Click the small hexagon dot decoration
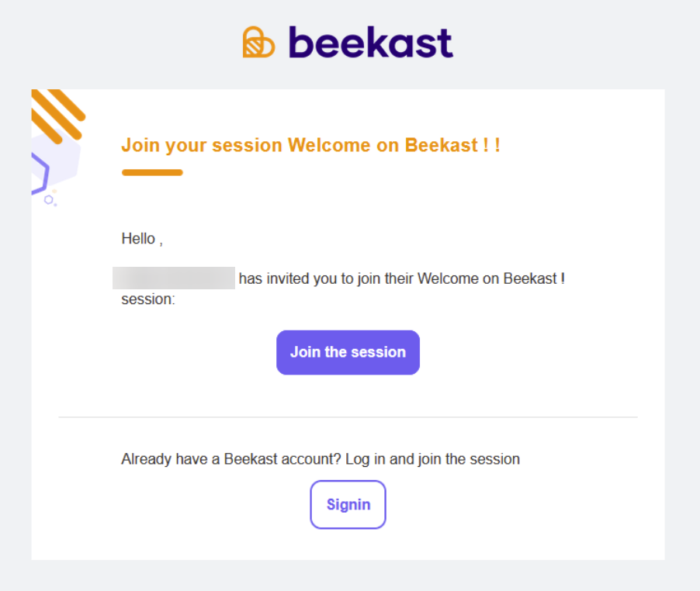The height and width of the screenshot is (591, 700). pos(49,200)
